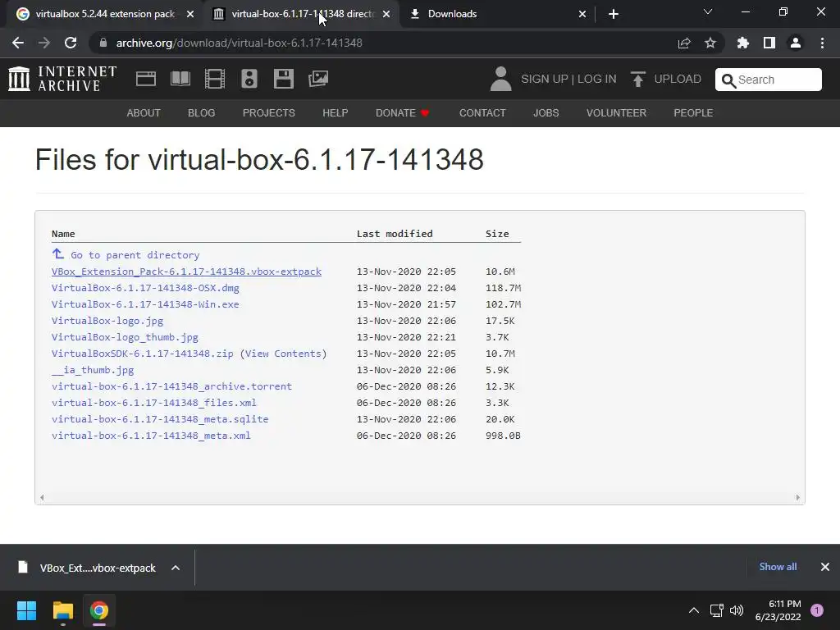
Task: Open a new browser tab
Action: [614, 14]
